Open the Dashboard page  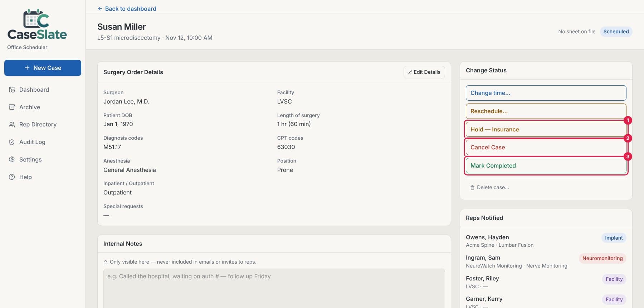coord(43,90)
